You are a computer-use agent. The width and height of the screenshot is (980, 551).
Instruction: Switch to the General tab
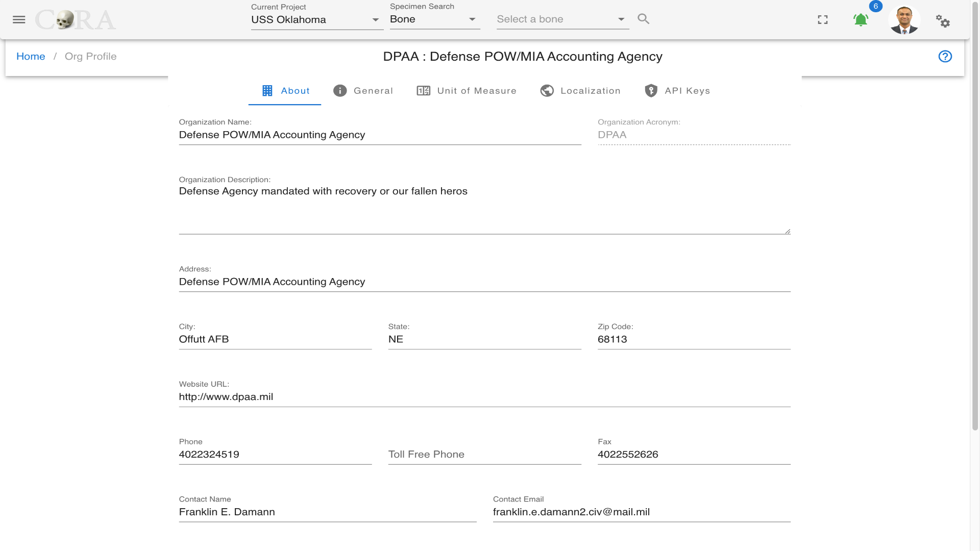tap(363, 91)
